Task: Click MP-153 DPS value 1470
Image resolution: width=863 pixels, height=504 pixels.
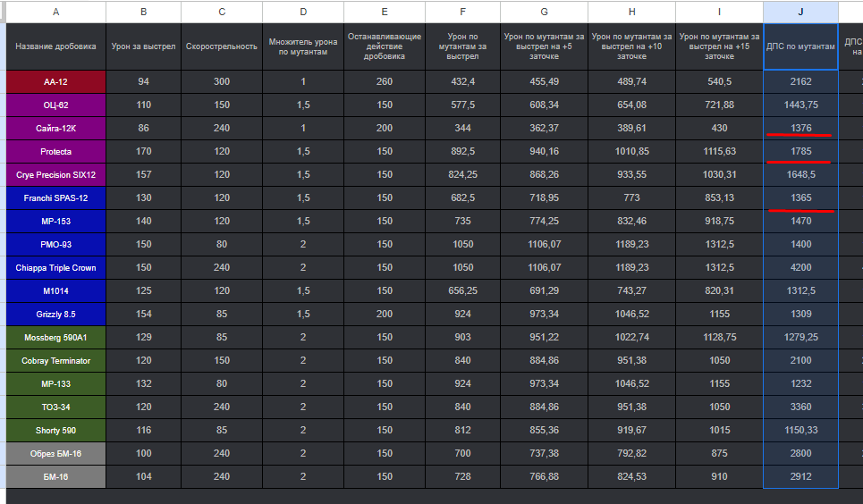Action: point(800,221)
